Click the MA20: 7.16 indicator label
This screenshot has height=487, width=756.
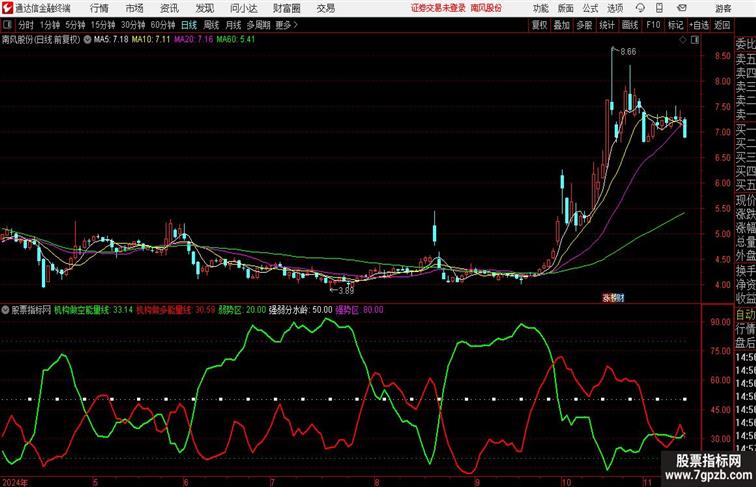coord(193,40)
